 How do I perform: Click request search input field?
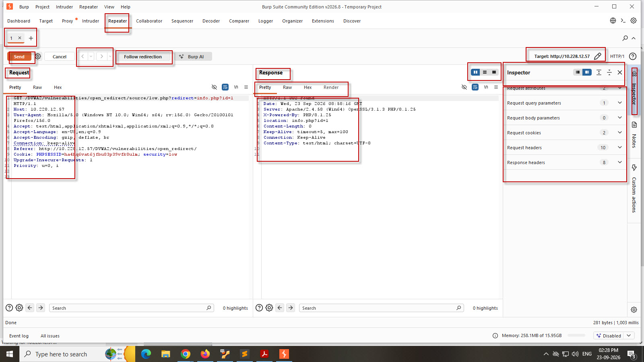pyautogui.click(x=132, y=308)
